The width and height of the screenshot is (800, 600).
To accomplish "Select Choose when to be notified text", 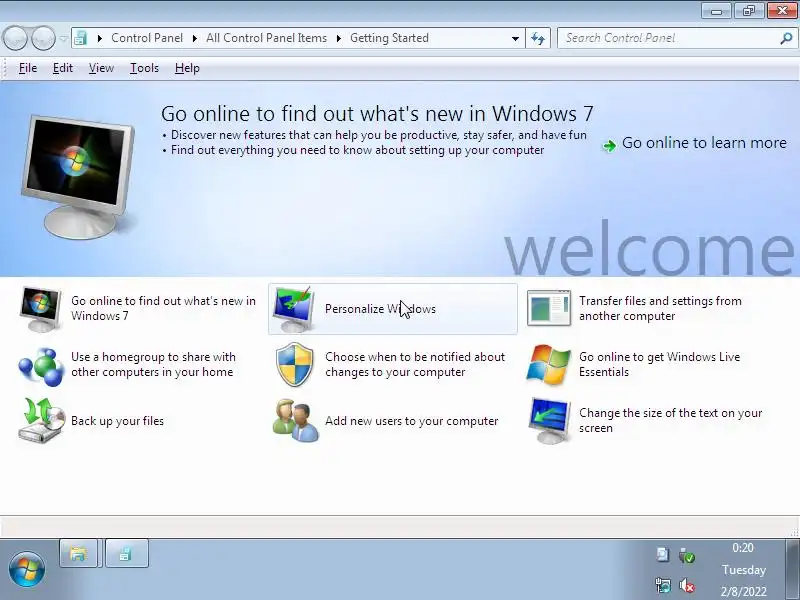I will tap(415, 364).
